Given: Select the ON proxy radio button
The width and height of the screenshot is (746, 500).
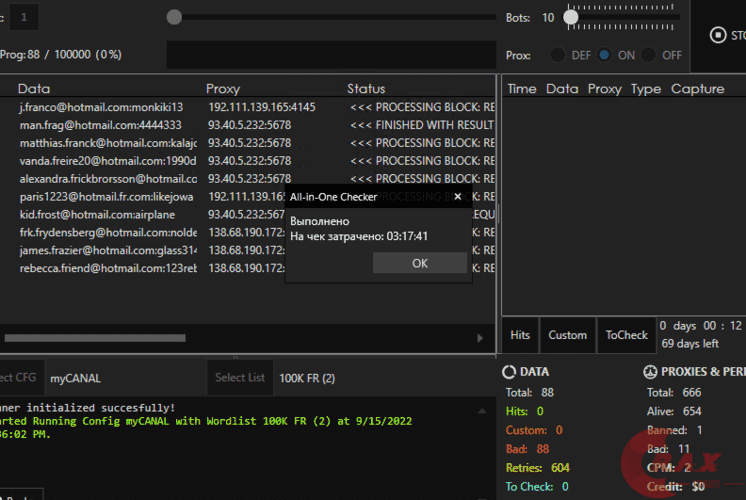Looking at the screenshot, I should click(604, 55).
